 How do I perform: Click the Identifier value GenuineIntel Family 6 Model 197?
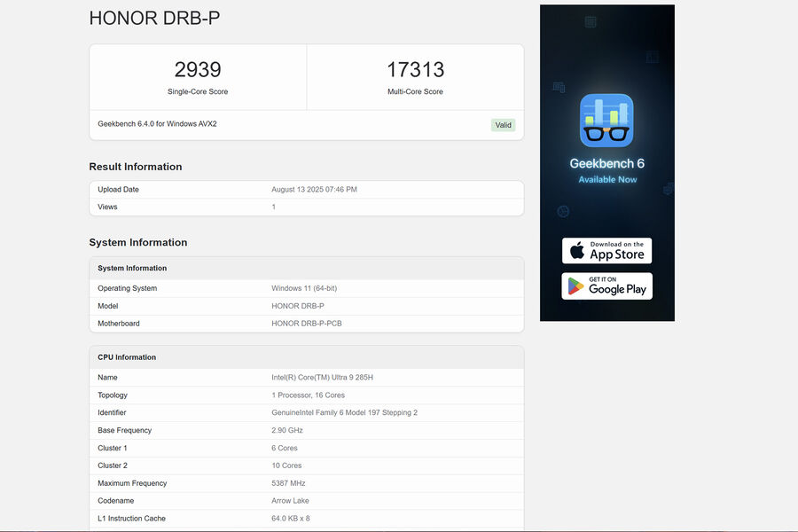click(x=344, y=412)
